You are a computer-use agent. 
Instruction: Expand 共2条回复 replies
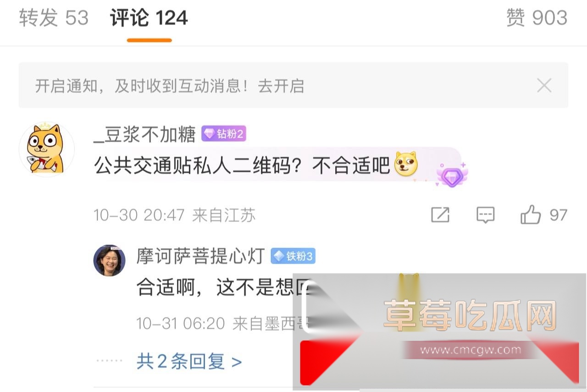189,362
